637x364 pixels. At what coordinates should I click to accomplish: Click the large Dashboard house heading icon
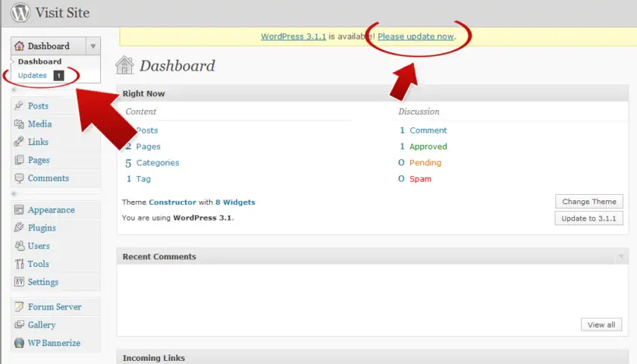pyautogui.click(x=124, y=65)
